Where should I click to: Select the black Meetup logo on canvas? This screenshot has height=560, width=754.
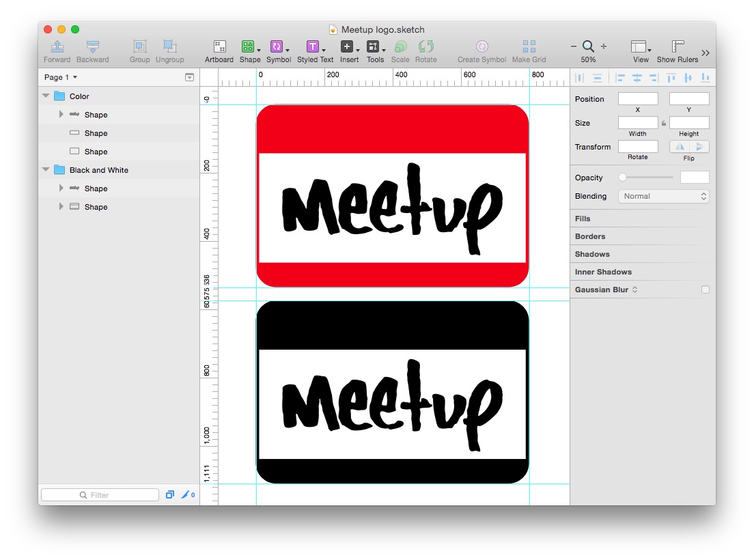tap(393, 392)
